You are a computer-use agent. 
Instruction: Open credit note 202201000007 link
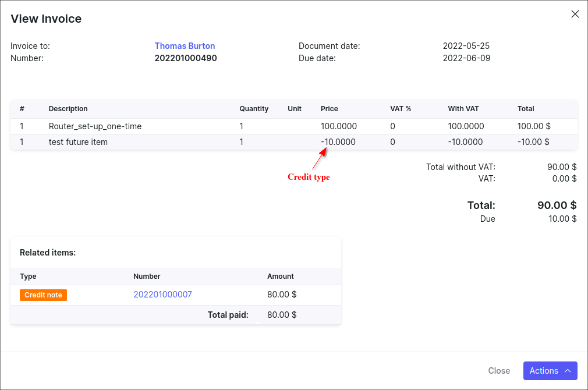(162, 295)
